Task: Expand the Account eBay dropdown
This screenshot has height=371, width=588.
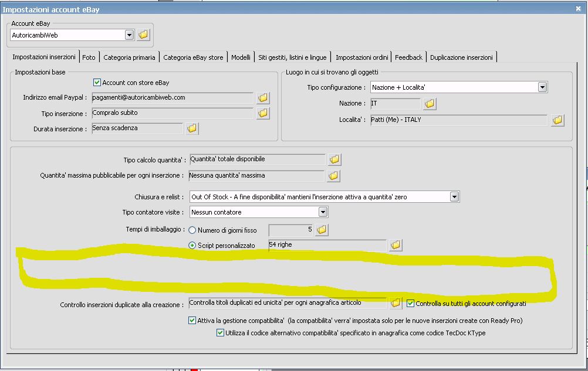Action: pos(129,35)
